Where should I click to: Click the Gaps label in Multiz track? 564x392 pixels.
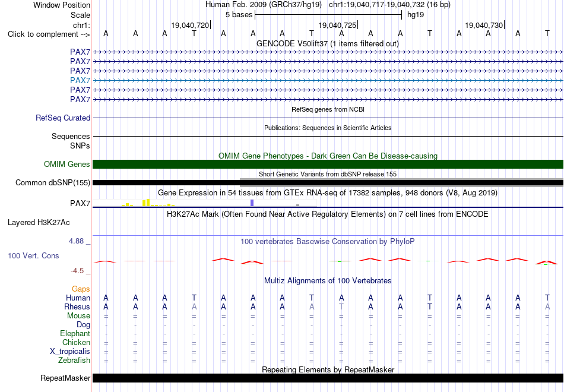(81, 289)
